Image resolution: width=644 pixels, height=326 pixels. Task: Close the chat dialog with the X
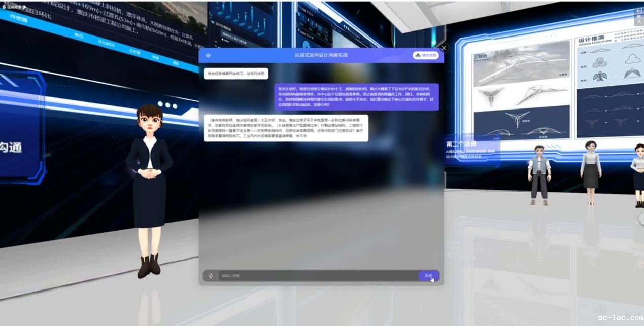(x=444, y=48)
